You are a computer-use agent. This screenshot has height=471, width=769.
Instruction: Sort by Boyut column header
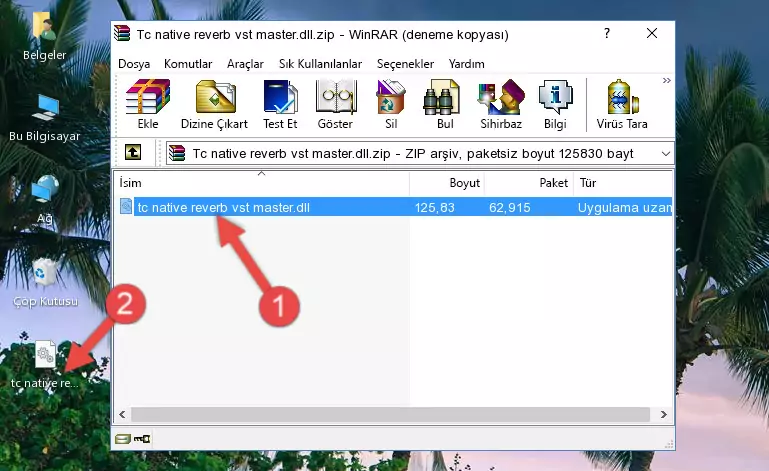447,183
